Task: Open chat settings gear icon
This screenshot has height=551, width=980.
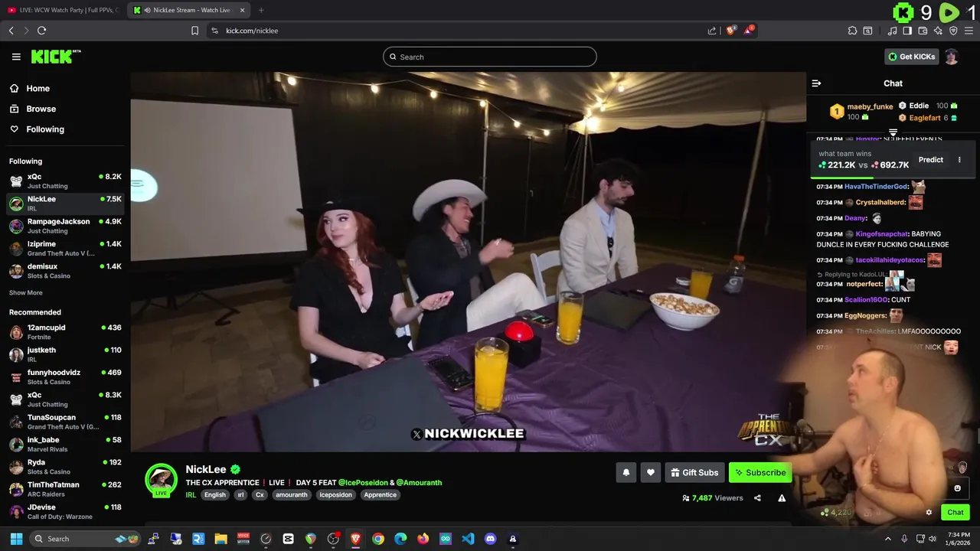Action: click(929, 513)
